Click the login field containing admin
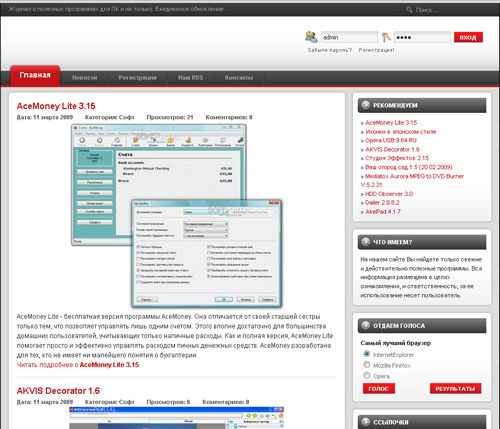 point(349,37)
